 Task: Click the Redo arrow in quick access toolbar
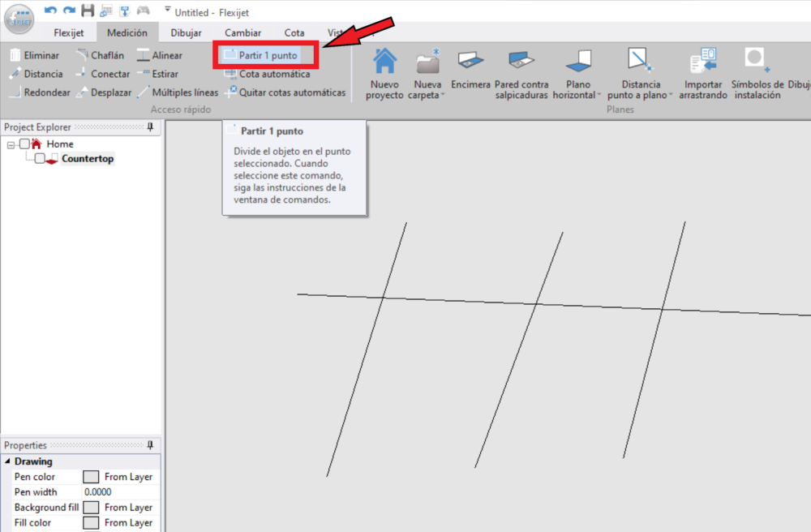pyautogui.click(x=69, y=11)
